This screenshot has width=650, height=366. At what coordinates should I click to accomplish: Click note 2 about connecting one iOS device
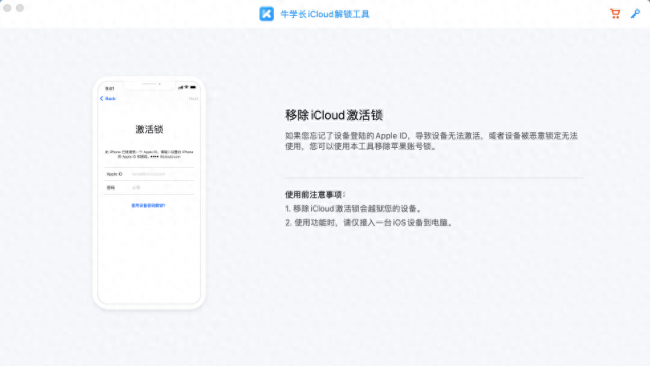point(369,223)
